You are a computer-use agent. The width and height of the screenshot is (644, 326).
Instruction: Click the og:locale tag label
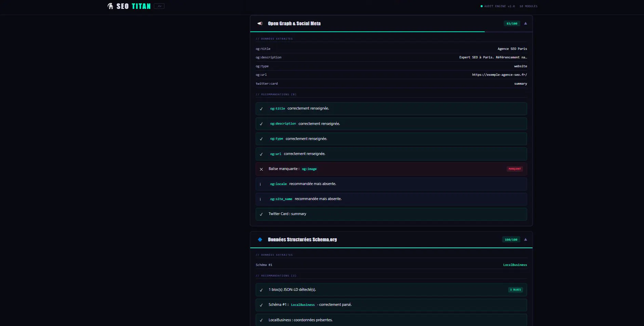click(x=279, y=184)
